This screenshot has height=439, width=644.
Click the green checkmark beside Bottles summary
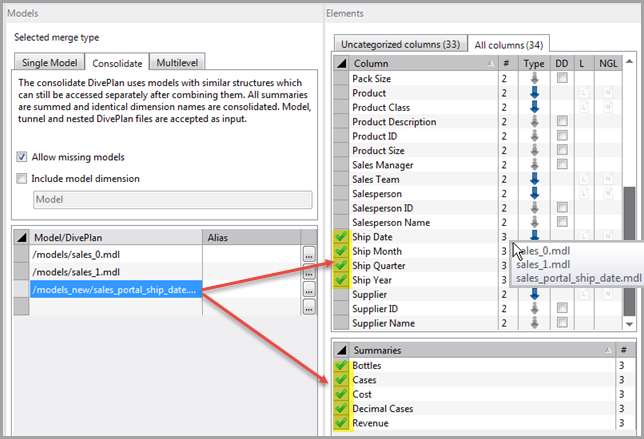click(x=341, y=366)
